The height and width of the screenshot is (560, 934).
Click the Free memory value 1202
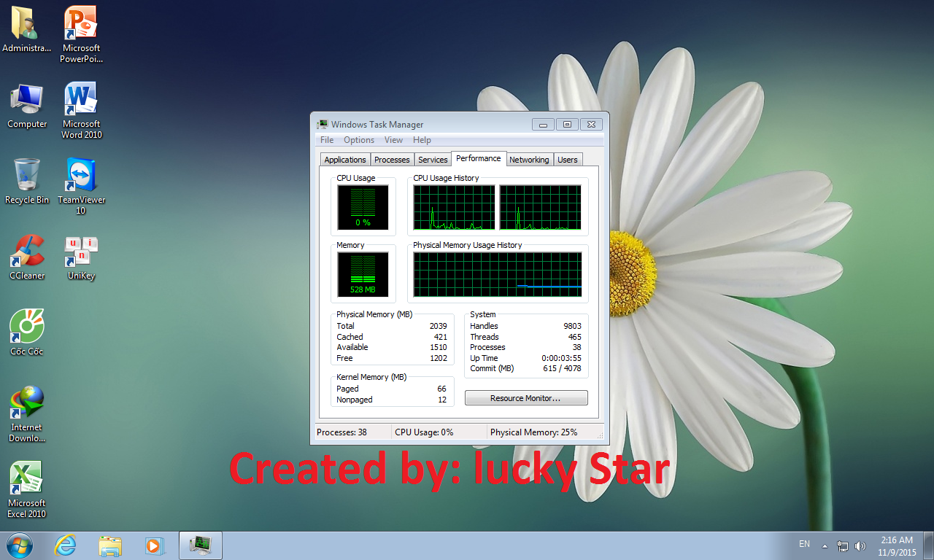tap(438, 358)
